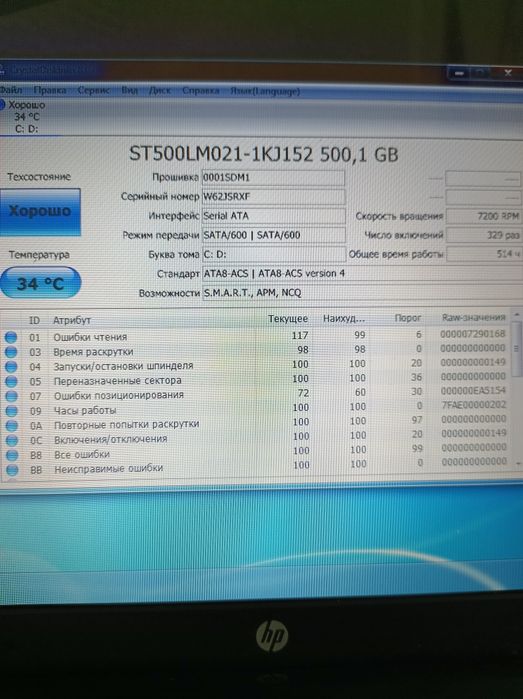
Task: Click the 34 °C temperature indicator
Action: coord(41,283)
